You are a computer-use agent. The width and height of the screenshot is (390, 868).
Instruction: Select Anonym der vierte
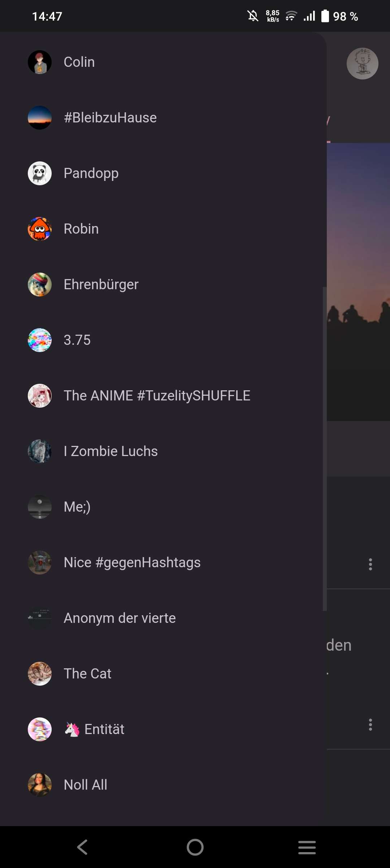[163, 618]
